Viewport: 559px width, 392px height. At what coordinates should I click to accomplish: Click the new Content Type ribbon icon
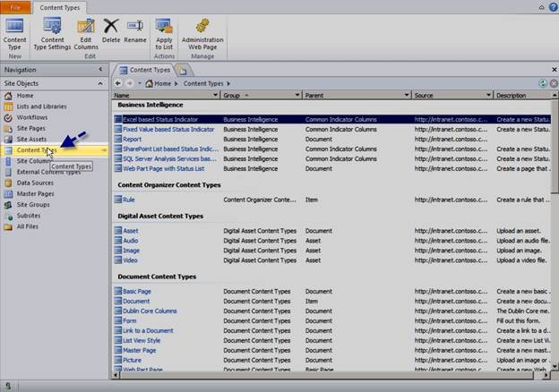14,34
